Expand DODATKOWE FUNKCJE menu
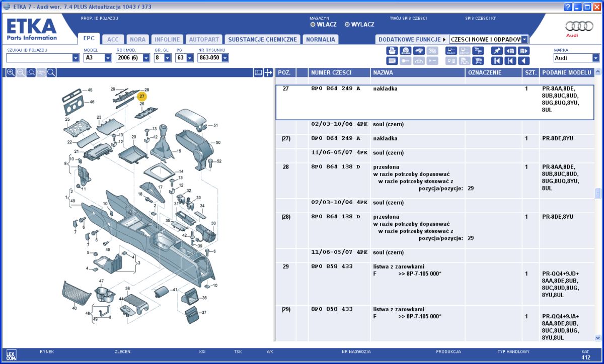 (412, 39)
